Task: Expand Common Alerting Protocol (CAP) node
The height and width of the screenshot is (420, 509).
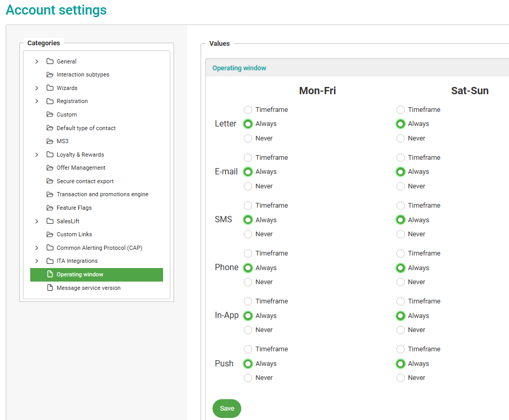Action: (x=36, y=248)
